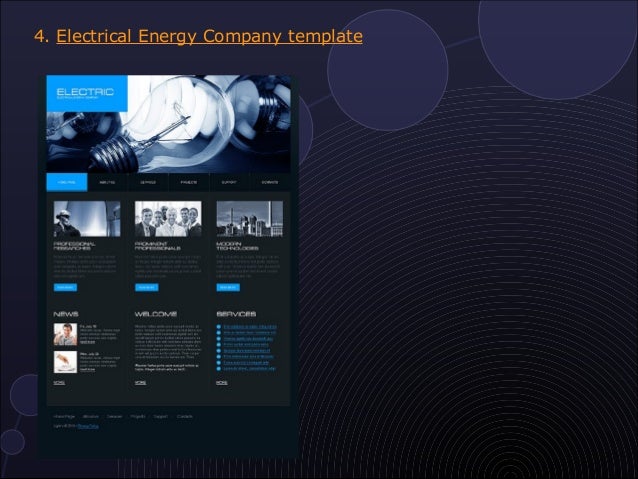Click Services in the footer menu
The width and height of the screenshot is (638, 479).
coord(114,416)
